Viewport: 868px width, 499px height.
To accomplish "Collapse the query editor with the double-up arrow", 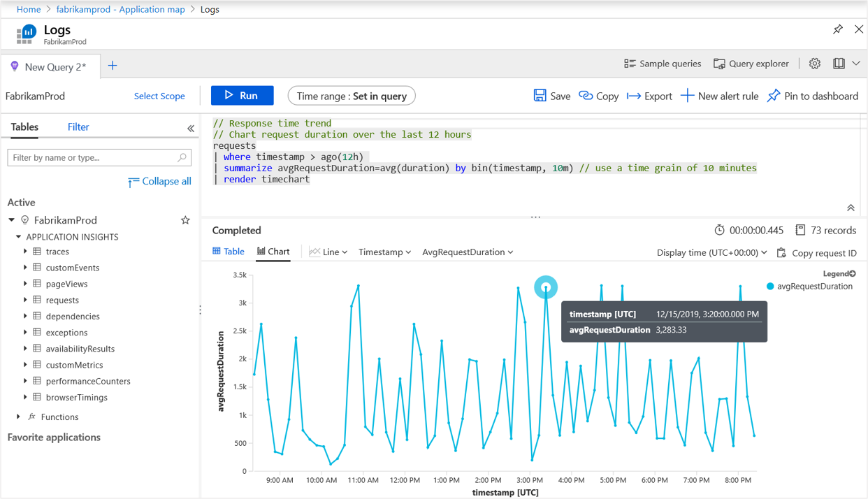I will 851,208.
